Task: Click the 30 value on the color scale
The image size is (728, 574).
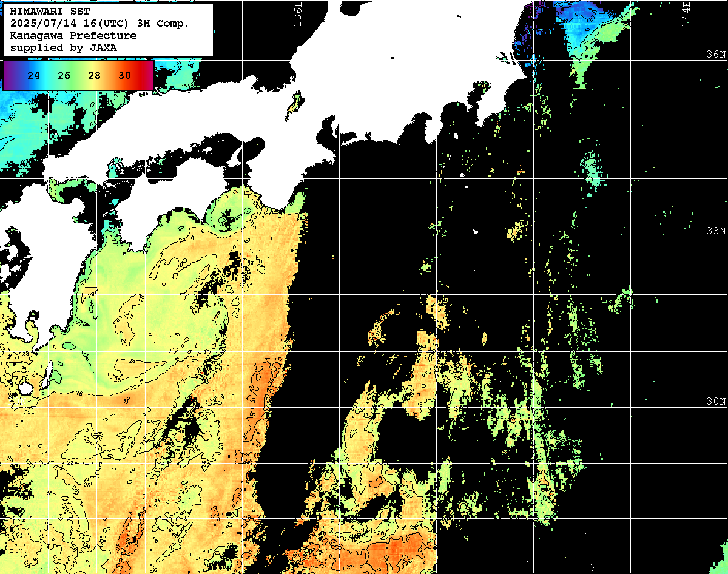Action: [124, 76]
